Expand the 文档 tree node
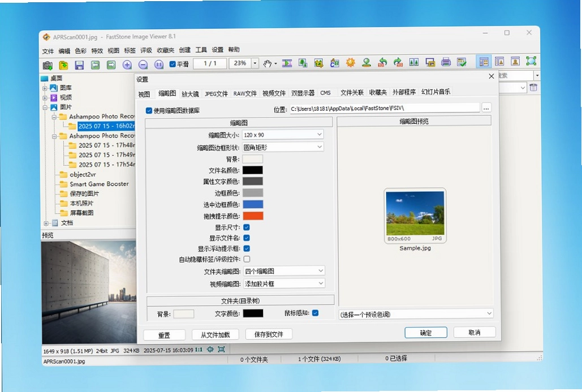The image size is (582, 392). (46, 223)
